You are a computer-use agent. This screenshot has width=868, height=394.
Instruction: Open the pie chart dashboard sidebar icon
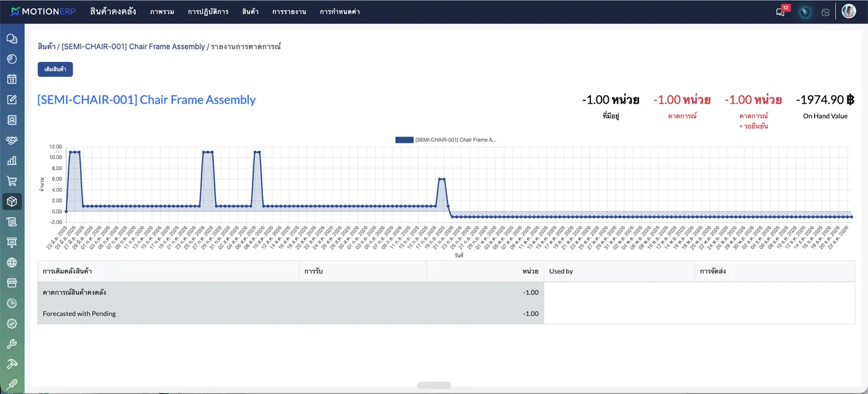pyautogui.click(x=12, y=59)
